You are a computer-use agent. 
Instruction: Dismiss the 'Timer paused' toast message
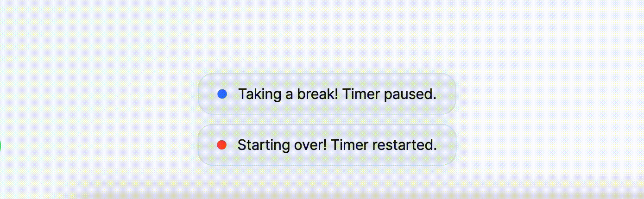[x=327, y=94]
